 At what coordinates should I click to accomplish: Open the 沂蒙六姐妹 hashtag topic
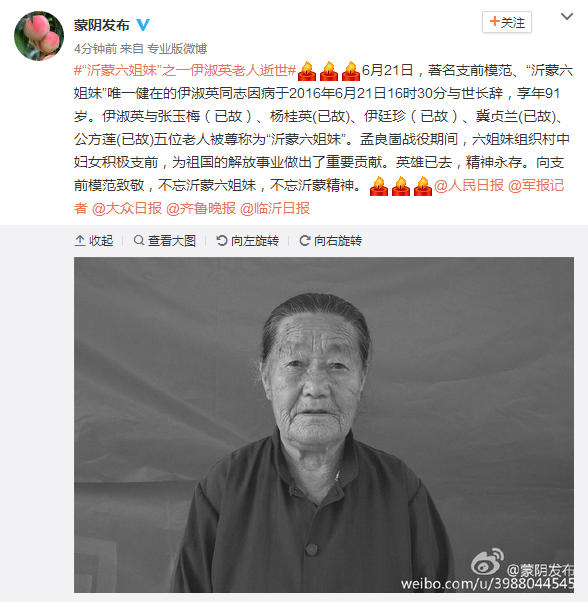coord(185,71)
